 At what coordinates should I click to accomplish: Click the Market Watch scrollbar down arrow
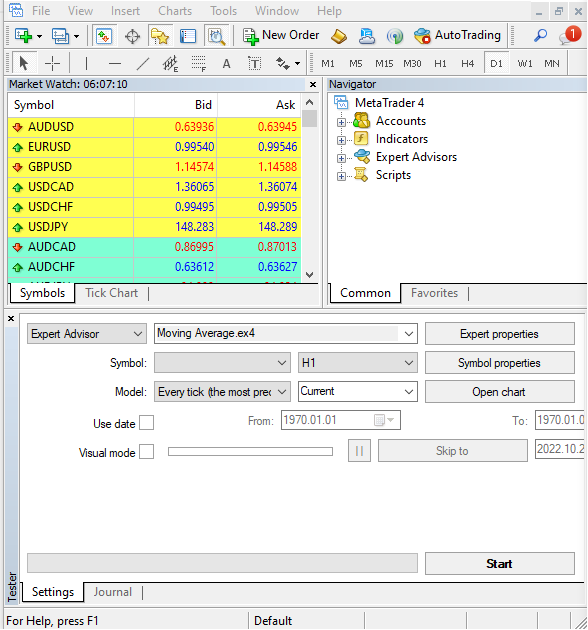[x=309, y=275]
